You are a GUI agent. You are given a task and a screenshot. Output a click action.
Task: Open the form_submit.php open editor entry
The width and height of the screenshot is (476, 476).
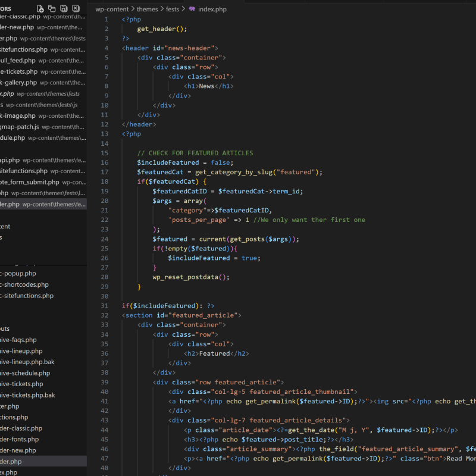(x=30, y=182)
